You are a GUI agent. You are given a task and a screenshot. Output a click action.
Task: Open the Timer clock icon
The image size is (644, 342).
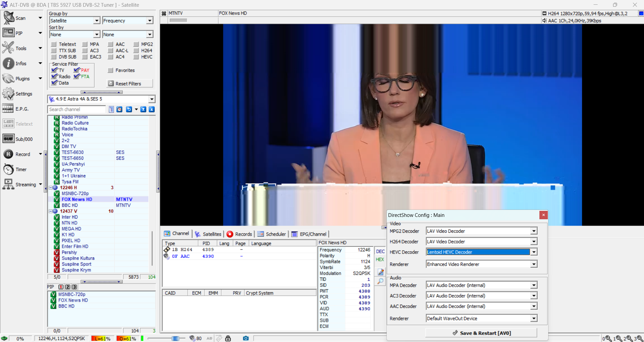(x=8, y=169)
